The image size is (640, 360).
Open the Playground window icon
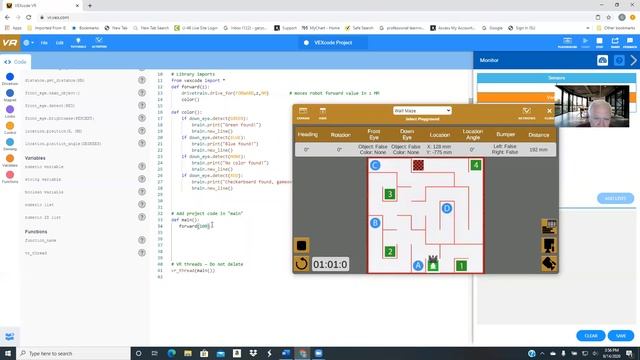(x=567, y=42)
